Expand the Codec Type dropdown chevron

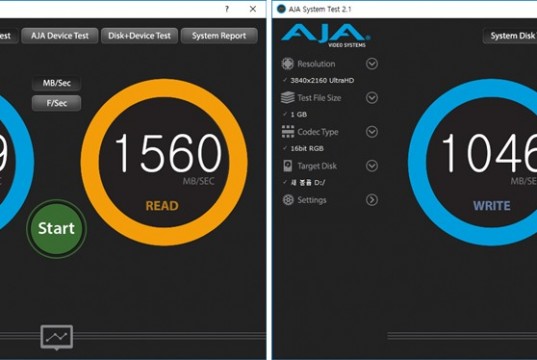point(372,132)
